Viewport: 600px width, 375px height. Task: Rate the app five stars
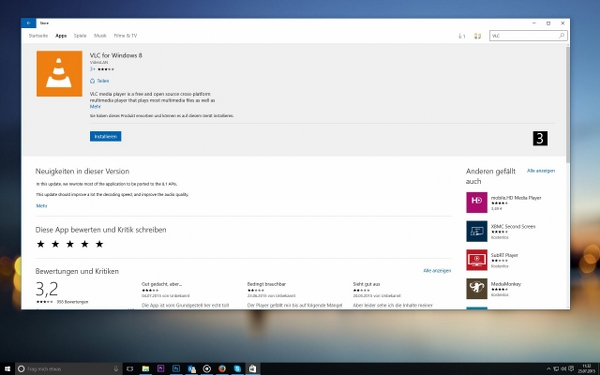point(99,244)
